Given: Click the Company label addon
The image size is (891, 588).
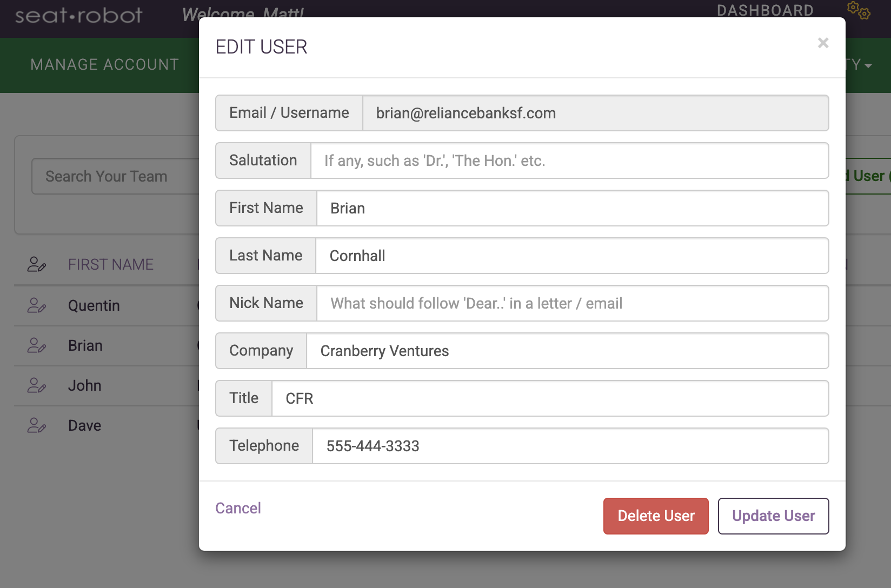Looking at the screenshot, I should (261, 351).
